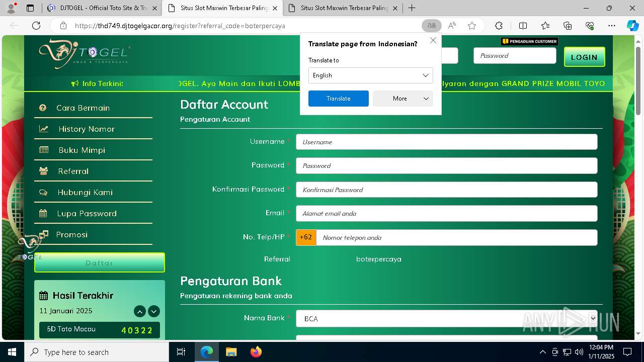Open Buku Mimpi menu item
Image resolution: width=644 pixels, height=362 pixels.
(93, 150)
